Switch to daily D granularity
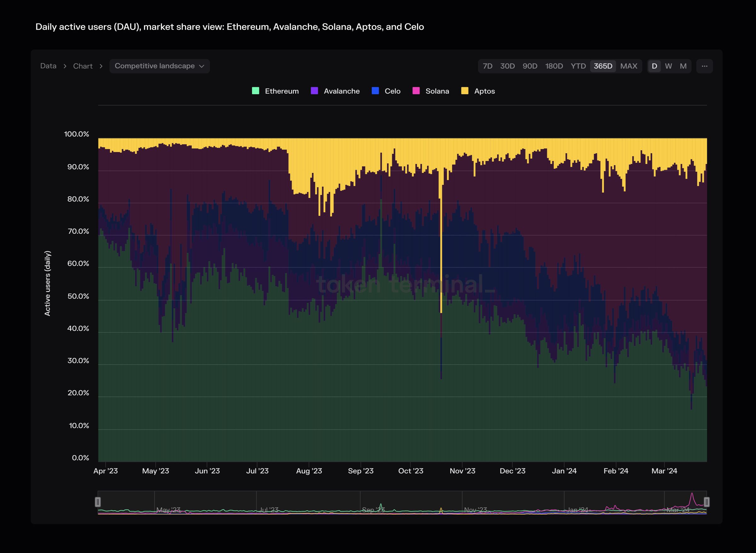 pyautogui.click(x=654, y=66)
